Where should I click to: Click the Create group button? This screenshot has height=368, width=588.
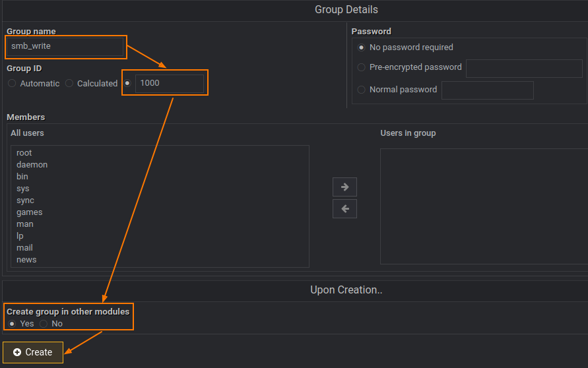[x=33, y=352]
